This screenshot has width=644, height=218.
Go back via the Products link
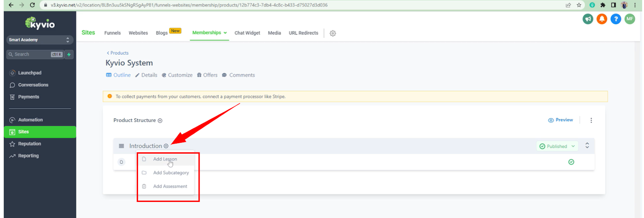pyautogui.click(x=118, y=53)
